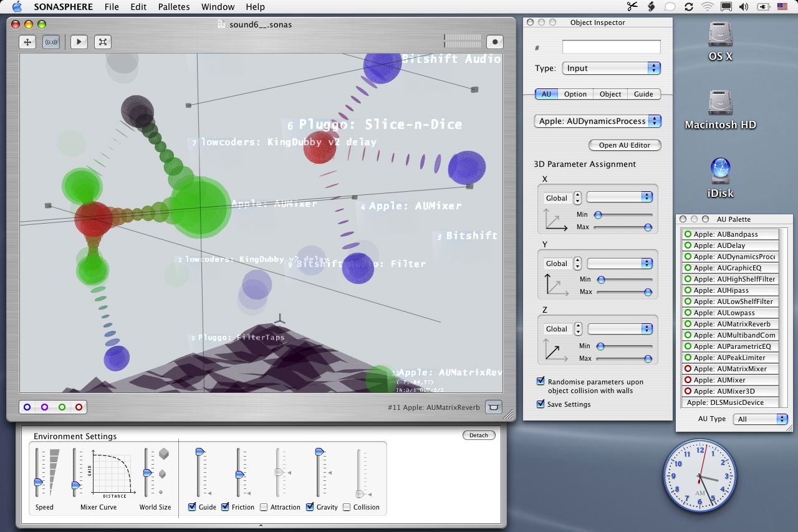Open the AU Type All dropdown
Image resolution: width=798 pixels, height=532 pixels.
point(761,419)
